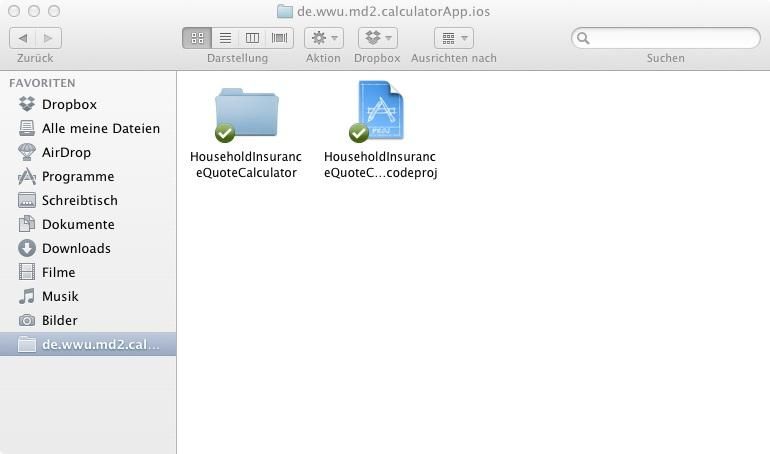Screen dimensions: 770x454
Task: Select the Xcode project file icon
Action: coord(379,111)
